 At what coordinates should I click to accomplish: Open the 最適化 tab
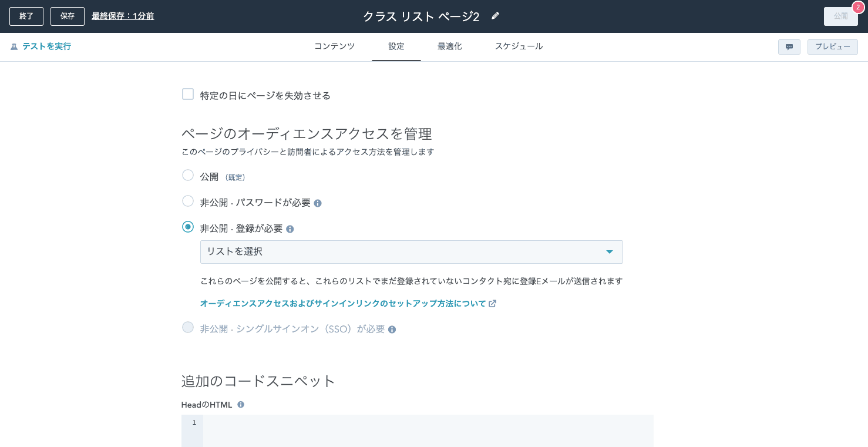450,46
